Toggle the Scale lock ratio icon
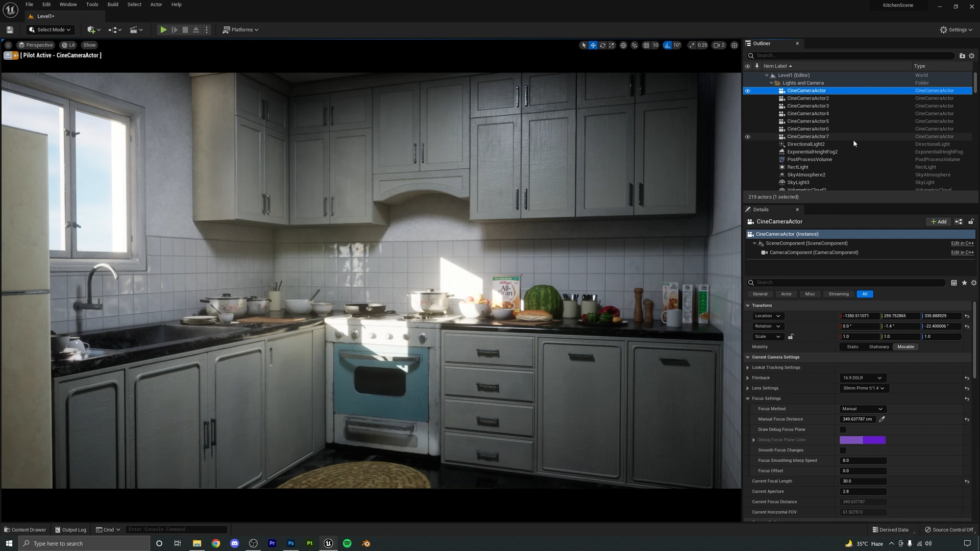 click(791, 337)
